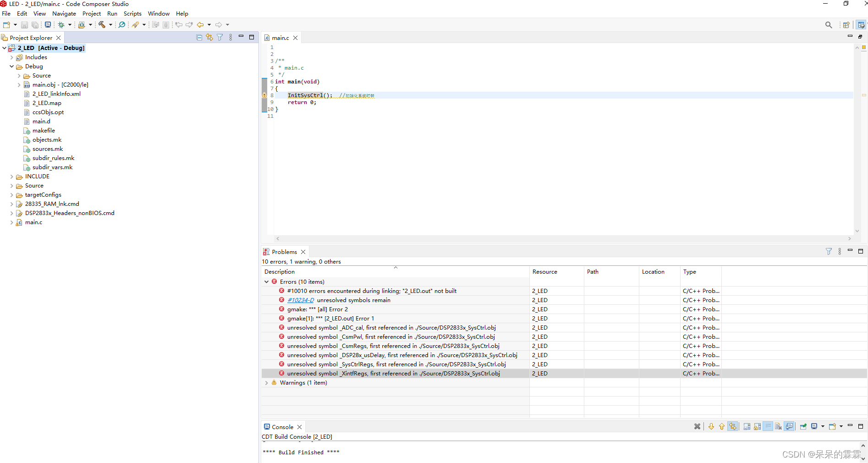The width and height of the screenshot is (868, 463).
Task: Expand the INCLUDE folder
Action: (x=12, y=176)
